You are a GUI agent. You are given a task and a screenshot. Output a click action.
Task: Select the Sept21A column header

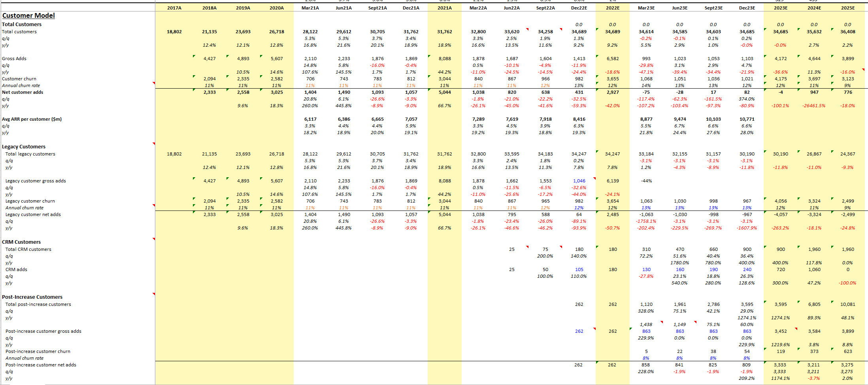[377, 8]
